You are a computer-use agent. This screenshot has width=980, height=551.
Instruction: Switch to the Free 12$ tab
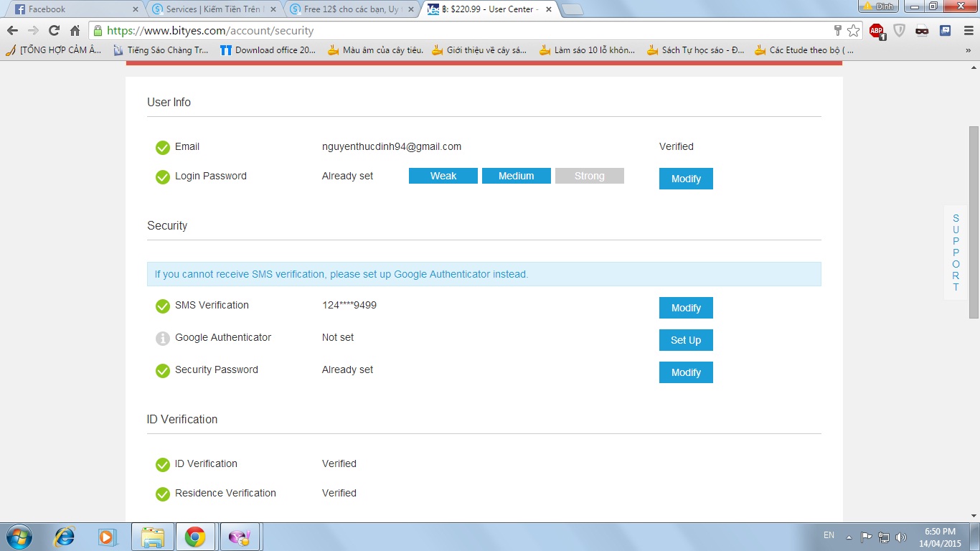(x=350, y=9)
